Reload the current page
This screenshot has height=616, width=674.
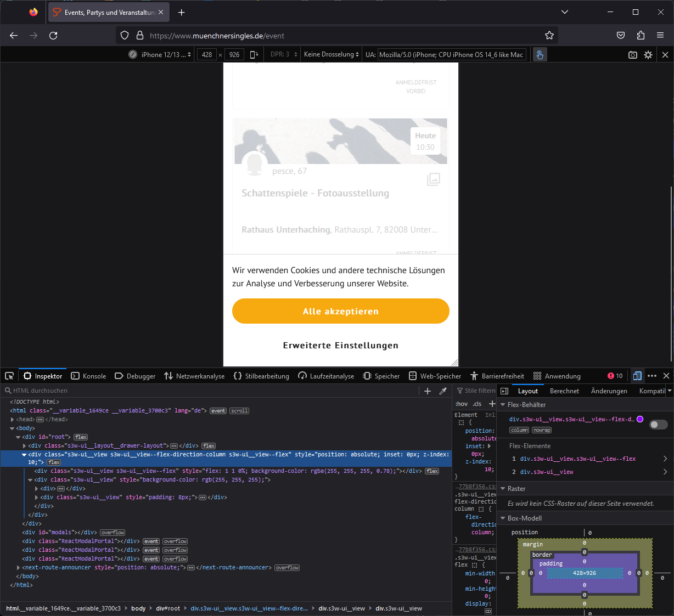53,36
